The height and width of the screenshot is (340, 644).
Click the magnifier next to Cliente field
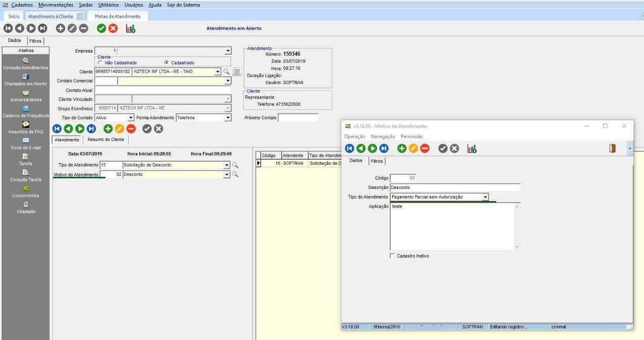(x=227, y=72)
